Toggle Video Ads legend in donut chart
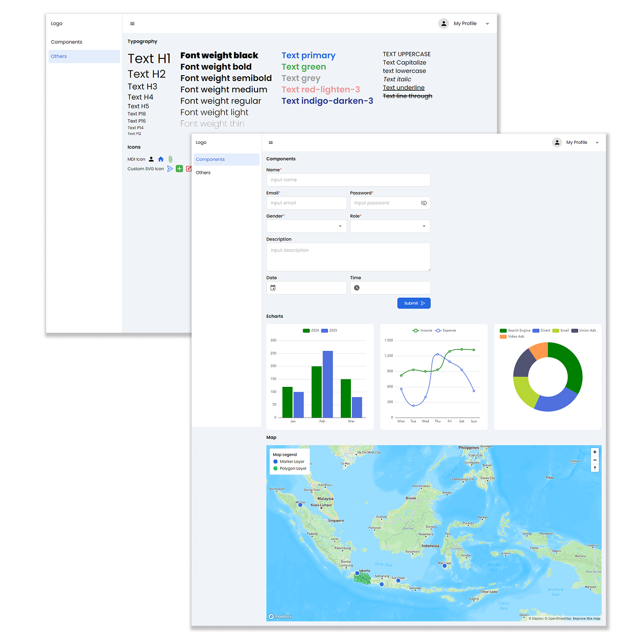 (x=512, y=336)
